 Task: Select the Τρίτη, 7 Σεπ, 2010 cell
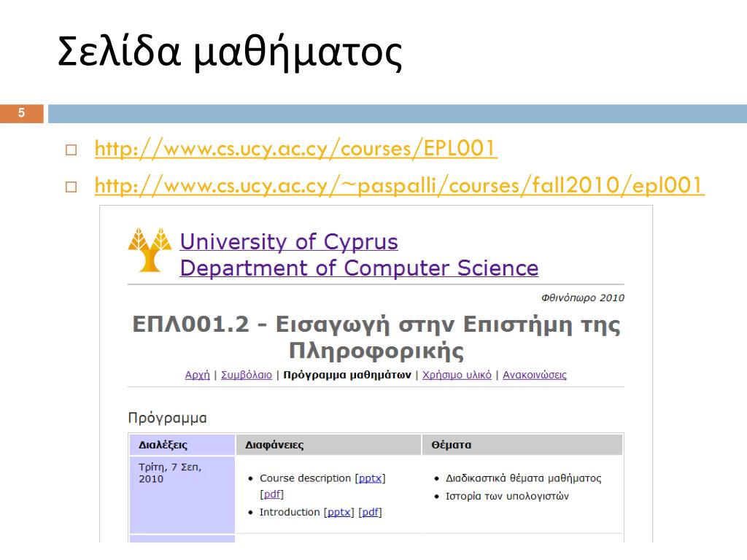coord(182,495)
